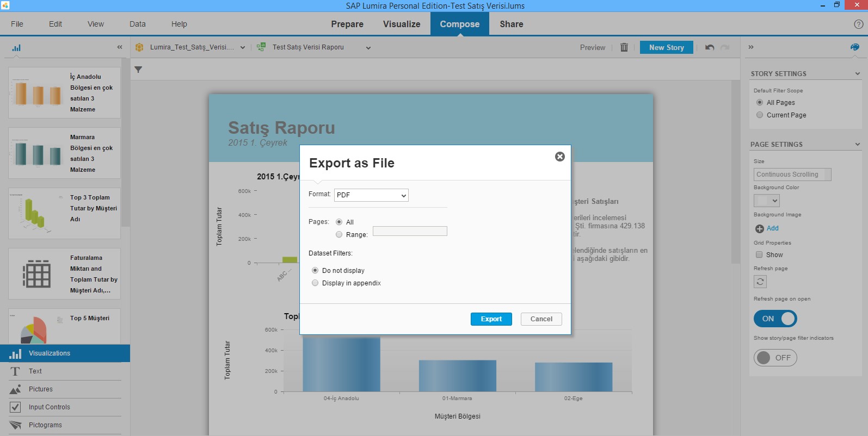The width and height of the screenshot is (868, 436).
Task: Click the refresh page icon
Action: click(760, 282)
